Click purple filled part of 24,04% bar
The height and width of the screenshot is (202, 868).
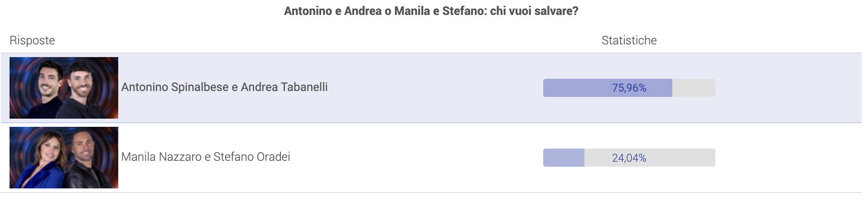(564, 158)
